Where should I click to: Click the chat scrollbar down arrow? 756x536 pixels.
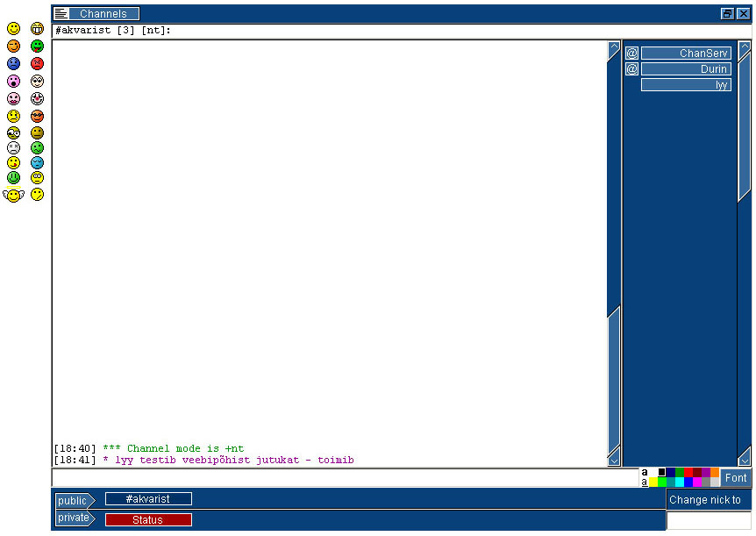[614, 457]
